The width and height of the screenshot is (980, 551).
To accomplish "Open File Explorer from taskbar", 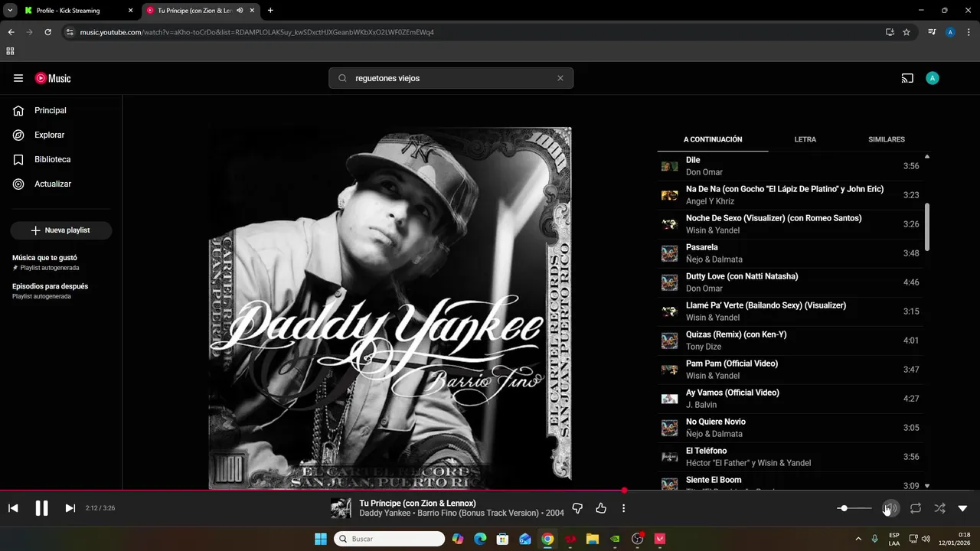I will pyautogui.click(x=593, y=539).
